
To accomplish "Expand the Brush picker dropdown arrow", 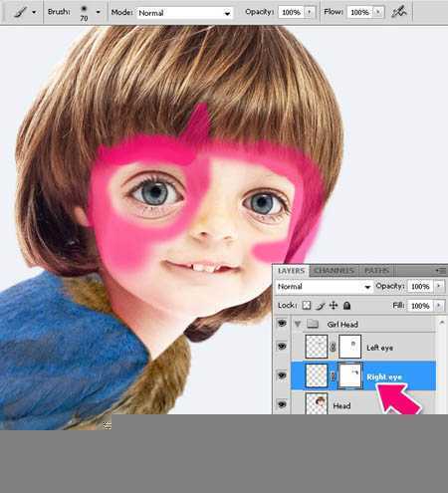I will click(98, 12).
